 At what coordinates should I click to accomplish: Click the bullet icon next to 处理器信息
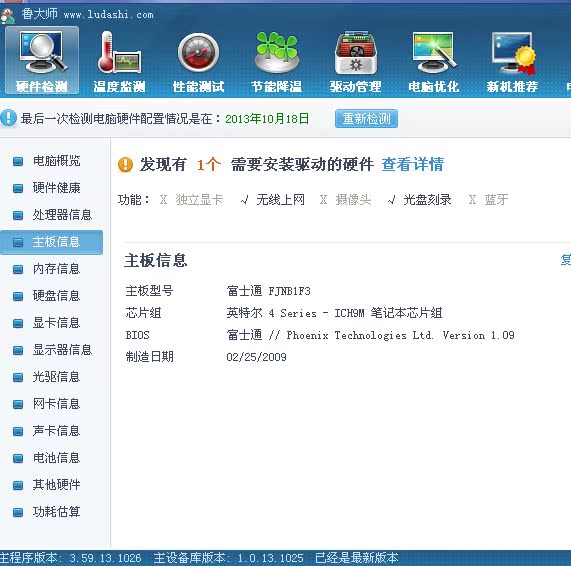[x=18, y=215]
